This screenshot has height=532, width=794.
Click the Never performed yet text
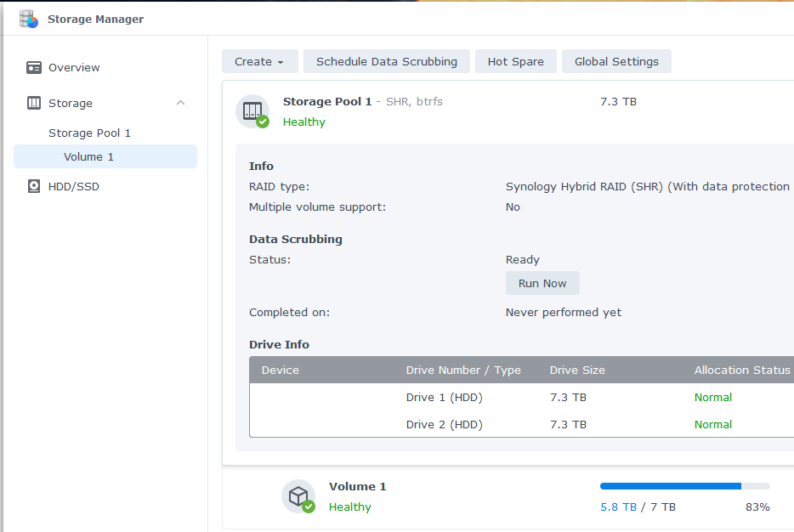(564, 312)
